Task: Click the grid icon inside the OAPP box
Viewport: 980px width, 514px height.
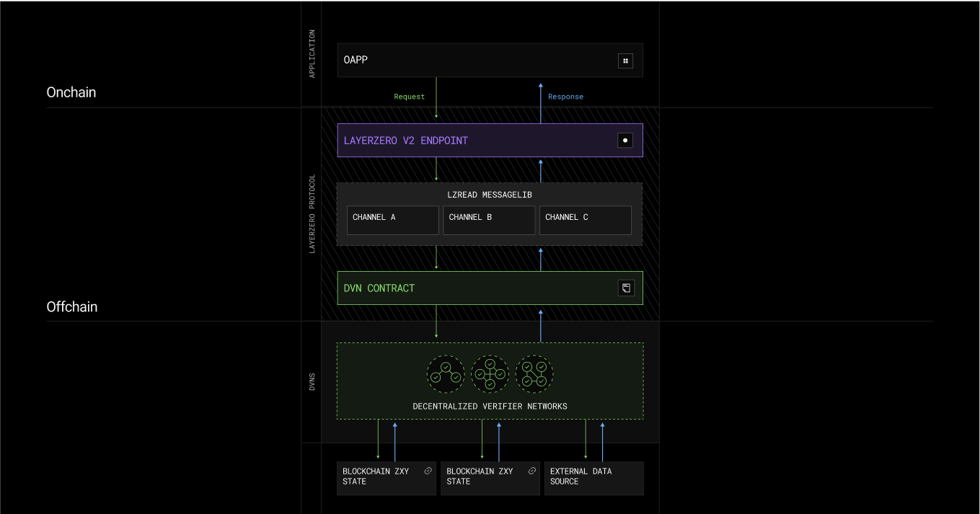Action: [x=624, y=61]
